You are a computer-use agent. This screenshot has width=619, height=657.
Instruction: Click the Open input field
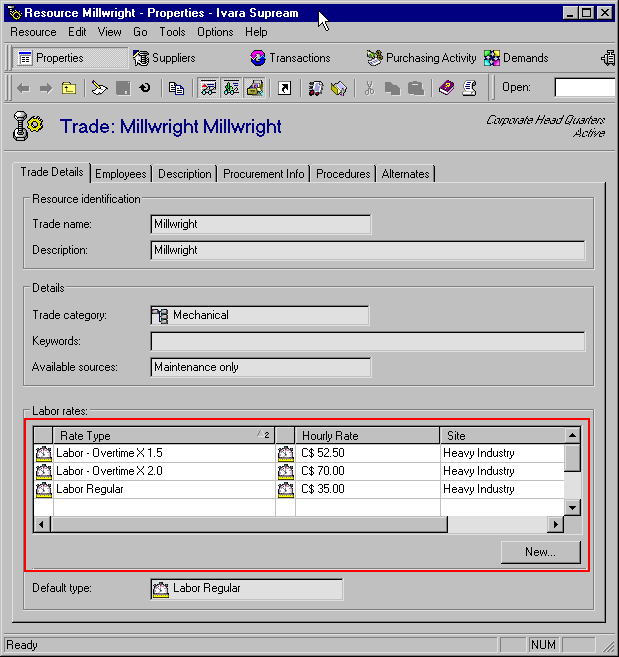(x=584, y=87)
